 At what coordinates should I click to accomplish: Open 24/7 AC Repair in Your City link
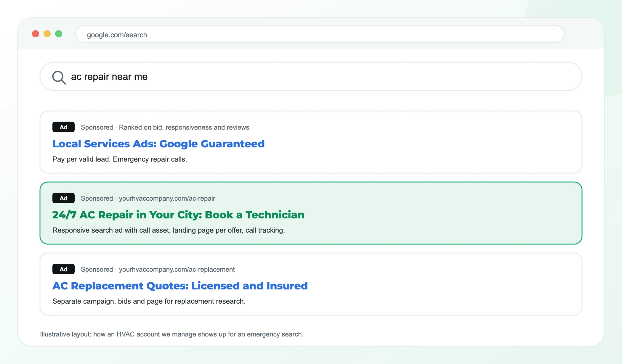[178, 215]
